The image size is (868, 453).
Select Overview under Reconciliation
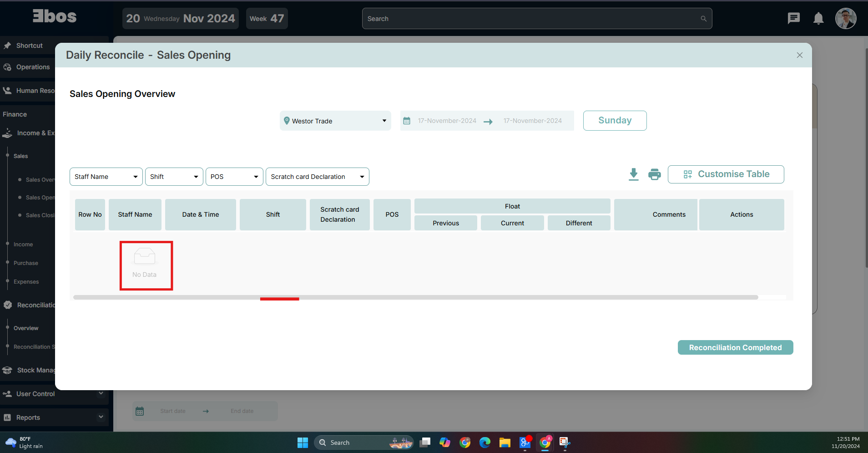pyautogui.click(x=26, y=328)
